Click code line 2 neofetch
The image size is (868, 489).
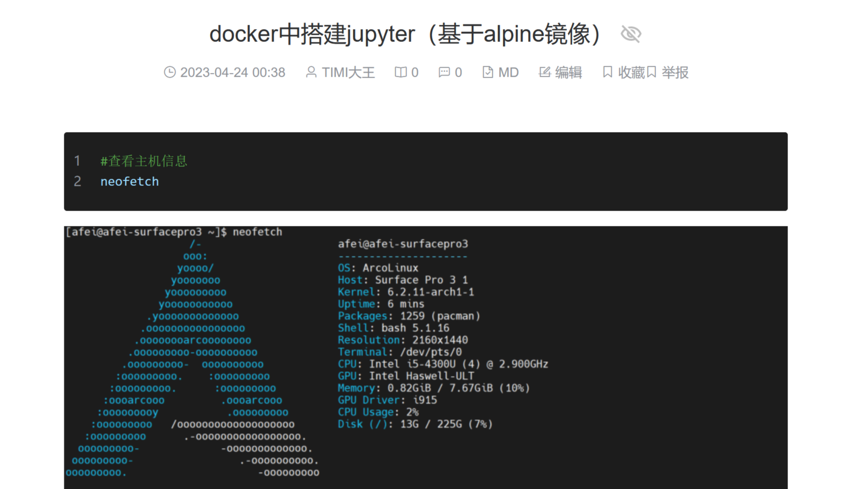coord(130,182)
